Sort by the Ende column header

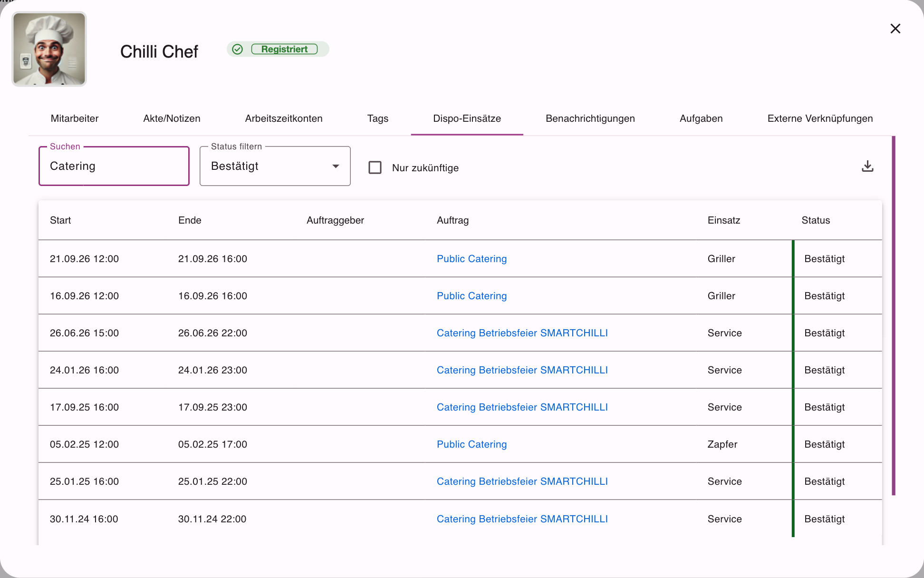coord(190,220)
